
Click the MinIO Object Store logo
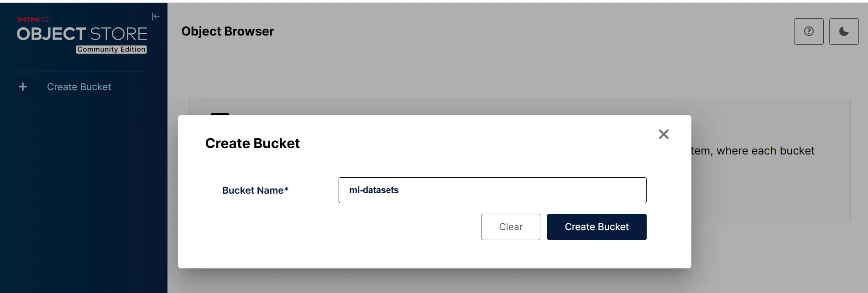pyautogui.click(x=82, y=33)
